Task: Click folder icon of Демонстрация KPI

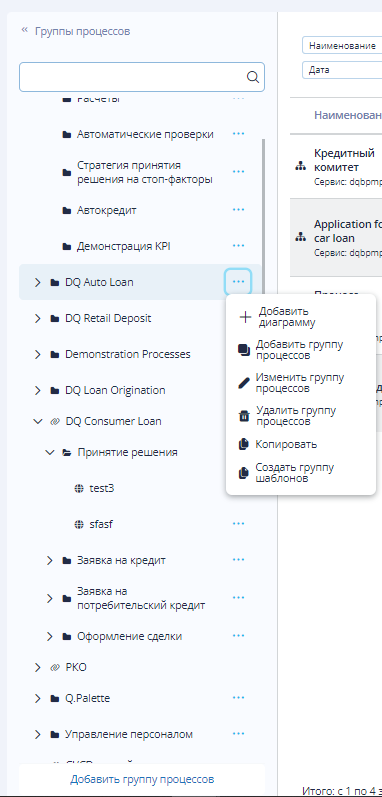Action: [67, 247]
